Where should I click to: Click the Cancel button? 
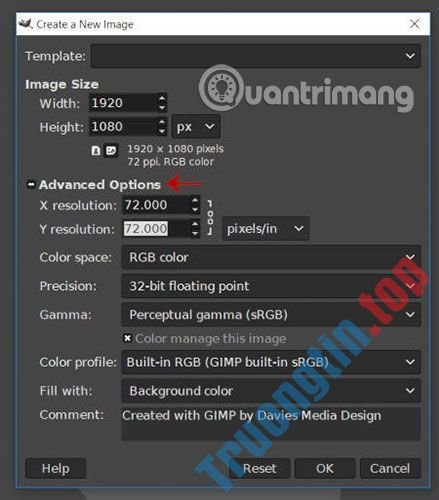point(390,468)
